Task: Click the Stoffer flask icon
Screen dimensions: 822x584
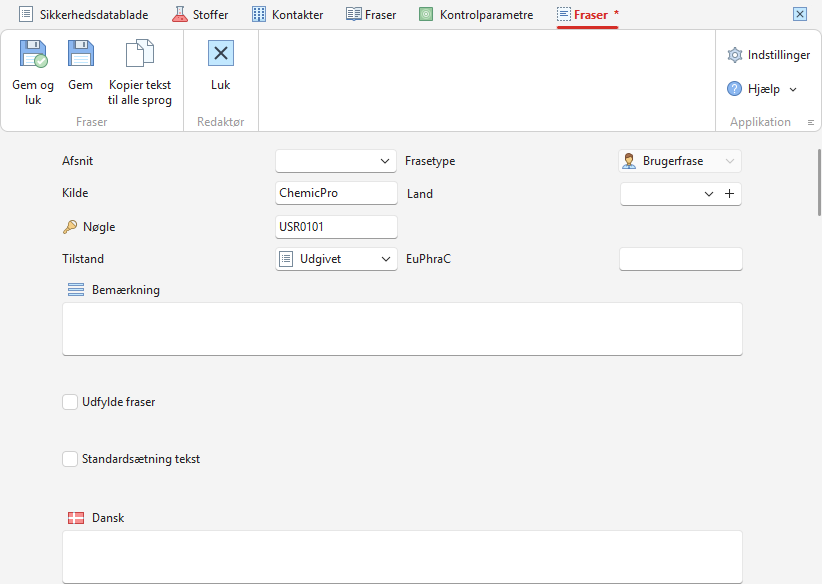Action: [180, 15]
